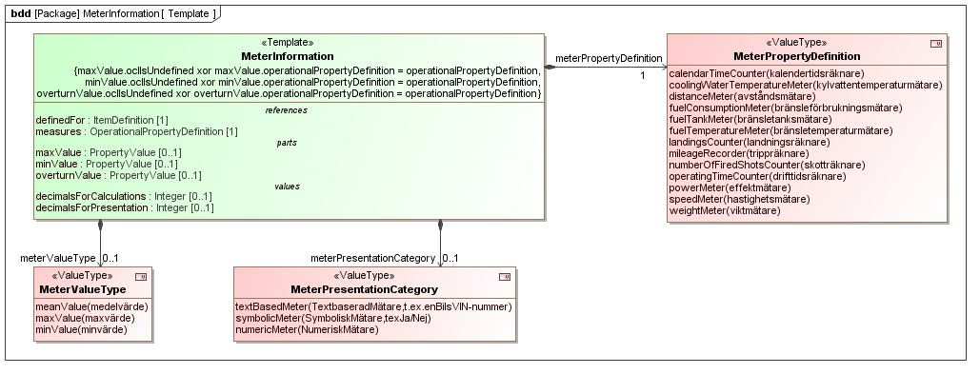This screenshot has width=980, height=374.
Task: Click the meterValueType association label
Action: 58,258
